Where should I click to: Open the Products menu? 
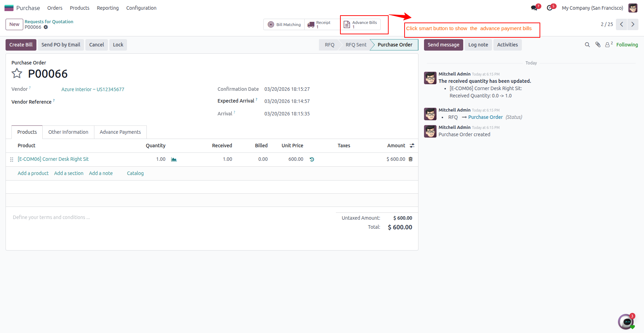click(x=79, y=8)
